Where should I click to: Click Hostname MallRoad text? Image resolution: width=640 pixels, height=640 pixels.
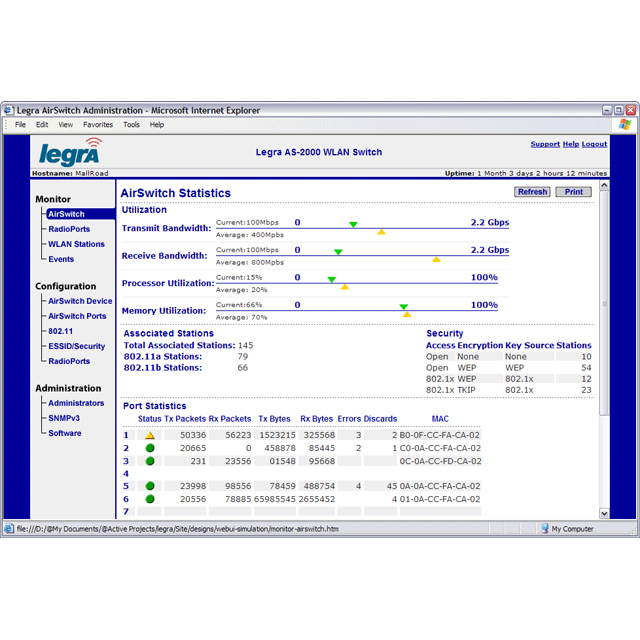70,173
